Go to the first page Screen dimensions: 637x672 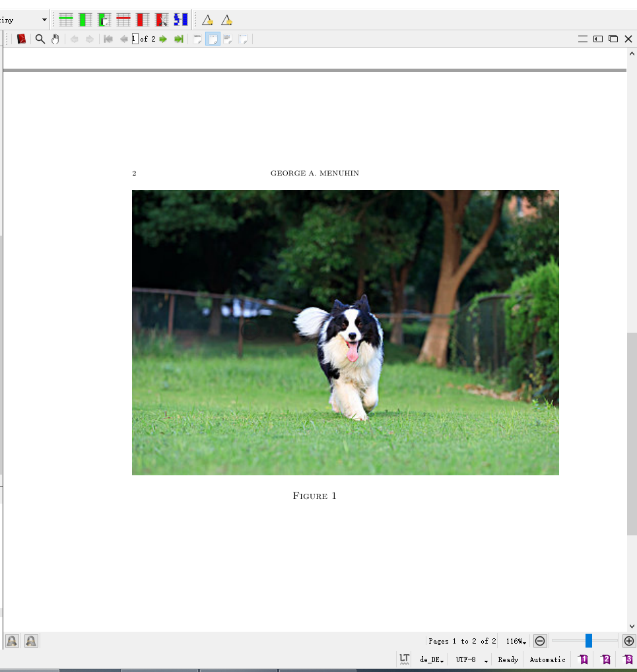(x=108, y=39)
